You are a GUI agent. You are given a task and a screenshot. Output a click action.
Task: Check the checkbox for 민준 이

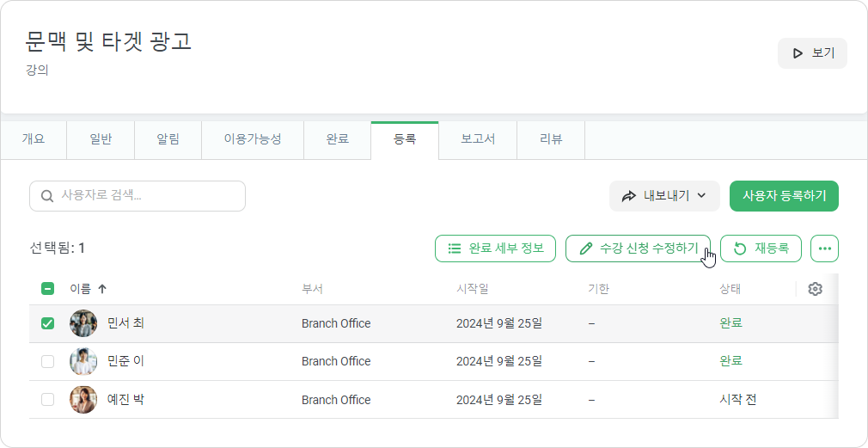[x=48, y=362]
